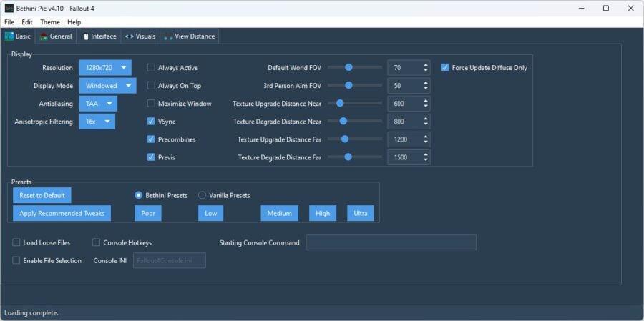Uncheck the Precombines checkbox

pos(151,139)
